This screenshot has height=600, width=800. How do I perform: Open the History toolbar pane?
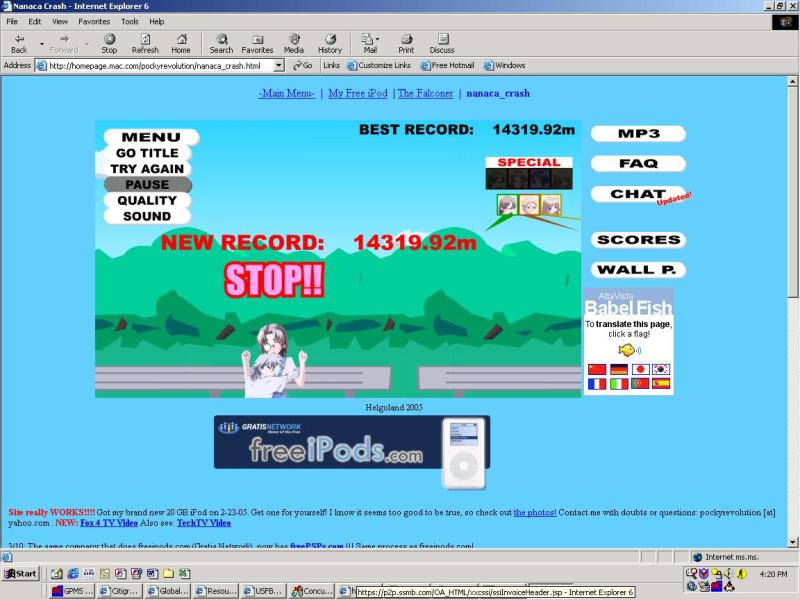pos(330,44)
